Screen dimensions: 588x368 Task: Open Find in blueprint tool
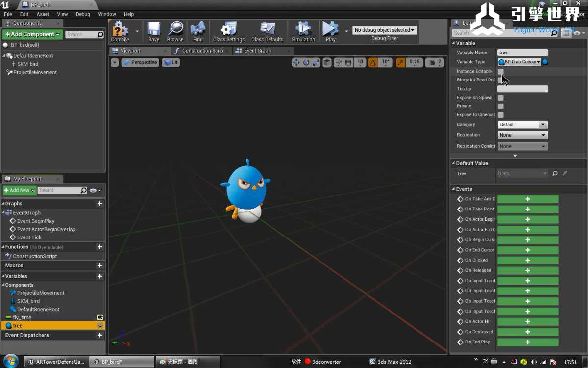[197, 30]
